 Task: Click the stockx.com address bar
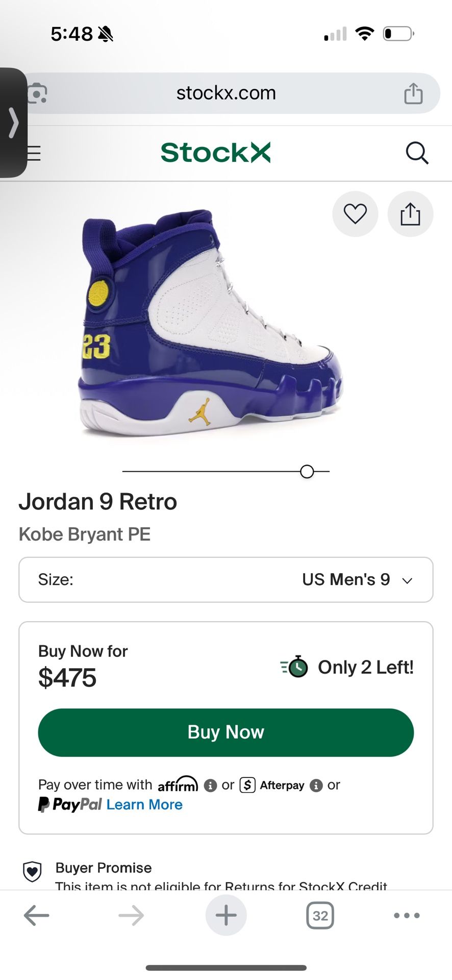(226, 93)
